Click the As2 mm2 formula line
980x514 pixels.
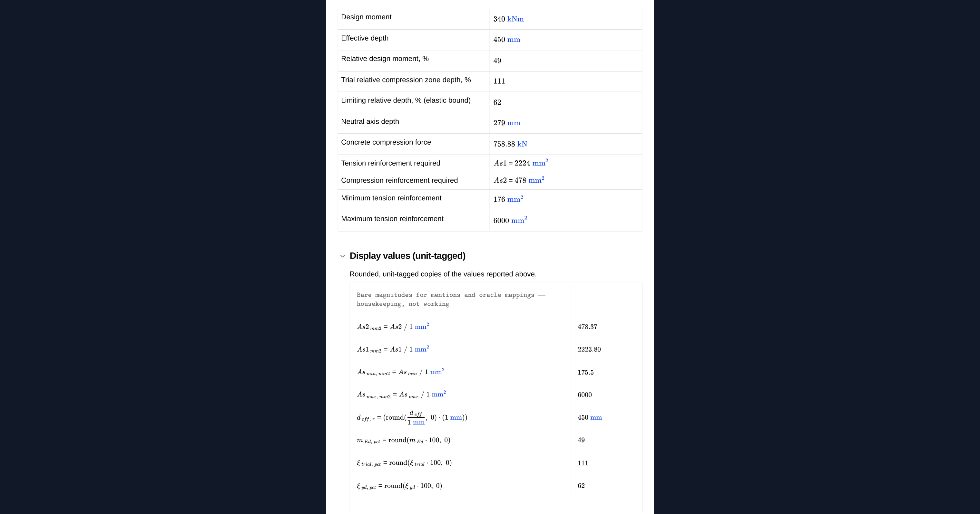393,327
